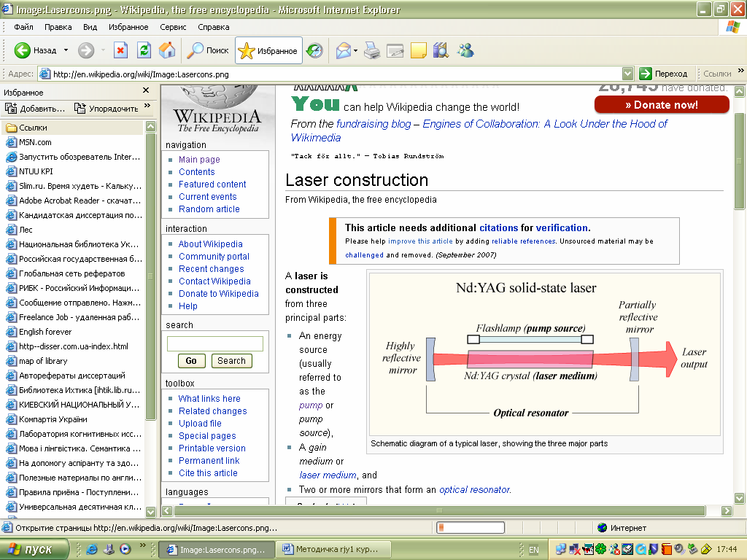Print page with printer icon
The image size is (747, 560).
(371, 50)
